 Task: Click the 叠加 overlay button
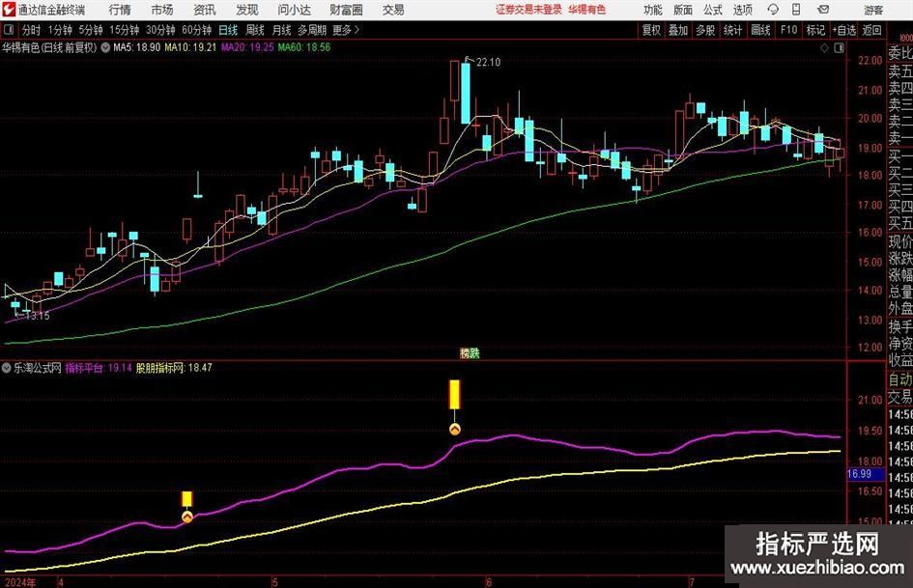pyautogui.click(x=678, y=30)
